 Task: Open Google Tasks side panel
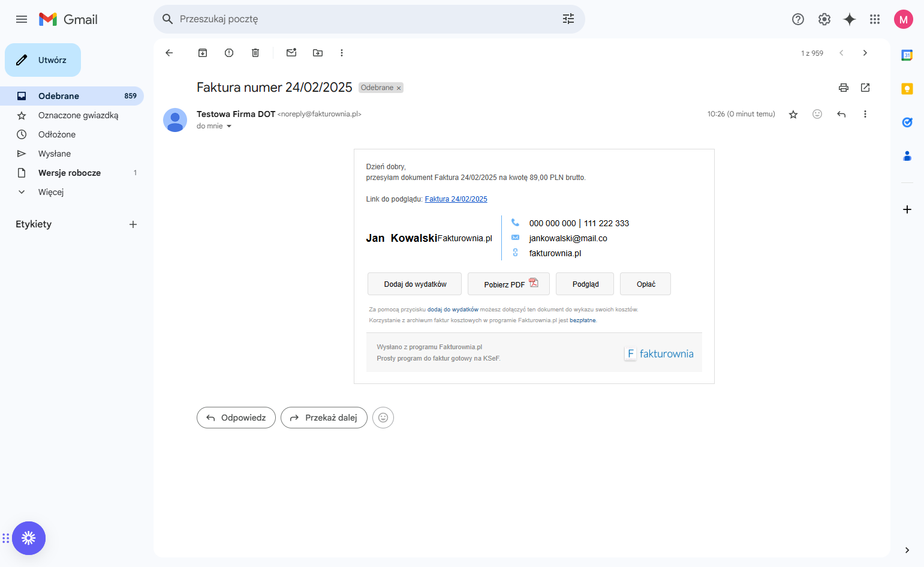pos(907,122)
